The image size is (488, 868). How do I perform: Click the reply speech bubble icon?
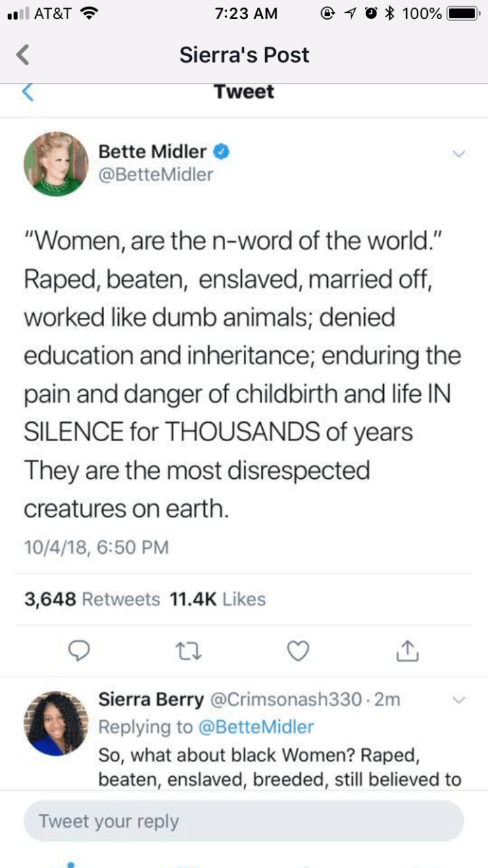click(80, 650)
